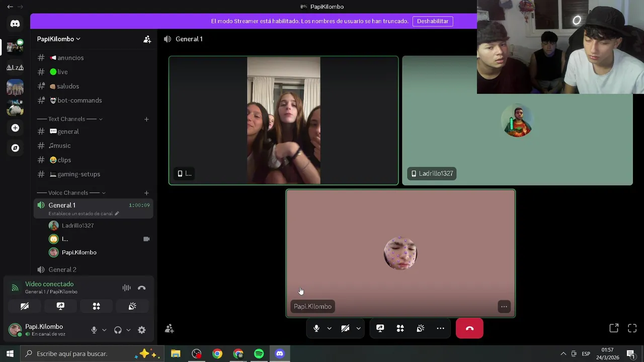Viewport: 644px width, 362px height.
Task: Open camera options arrow in the call bar
Action: click(x=358, y=328)
